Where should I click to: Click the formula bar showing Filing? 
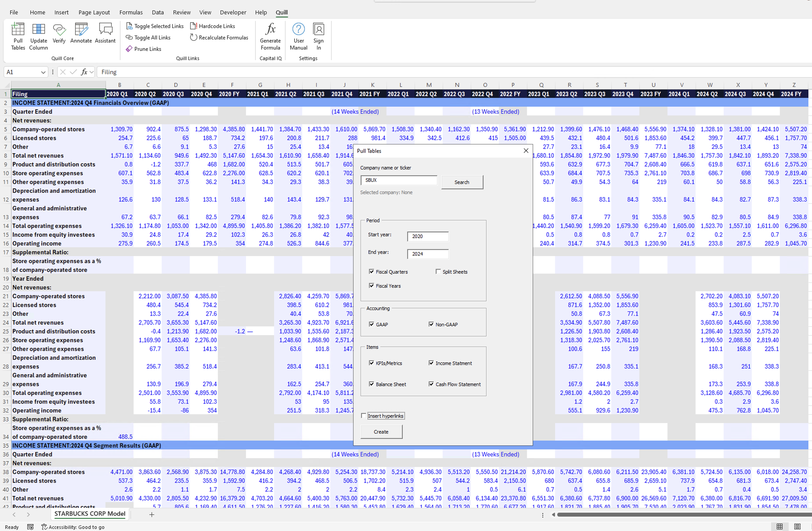(x=454, y=72)
